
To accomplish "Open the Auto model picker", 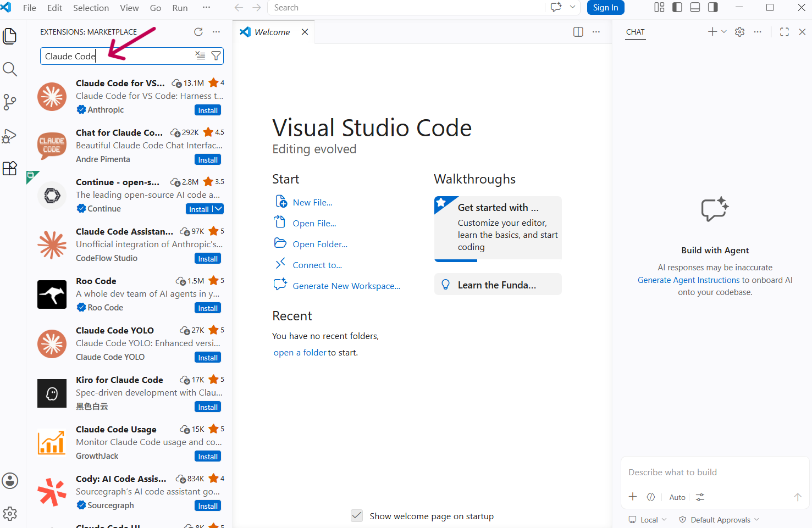I will click(677, 497).
